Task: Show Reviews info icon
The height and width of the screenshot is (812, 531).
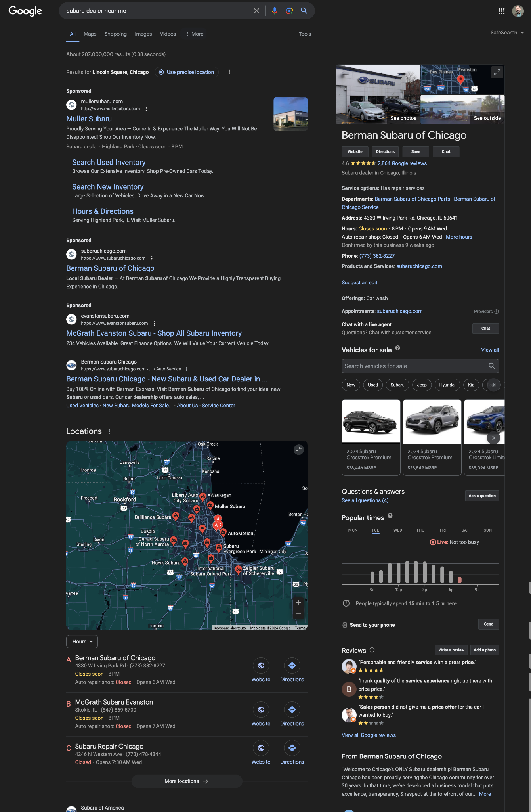Action: point(372,650)
